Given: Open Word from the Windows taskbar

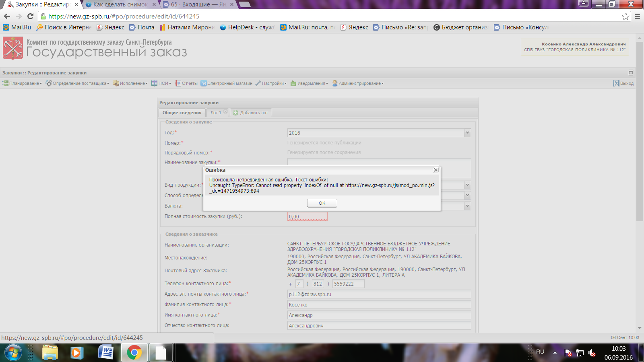Looking at the screenshot, I should point(106,353).
